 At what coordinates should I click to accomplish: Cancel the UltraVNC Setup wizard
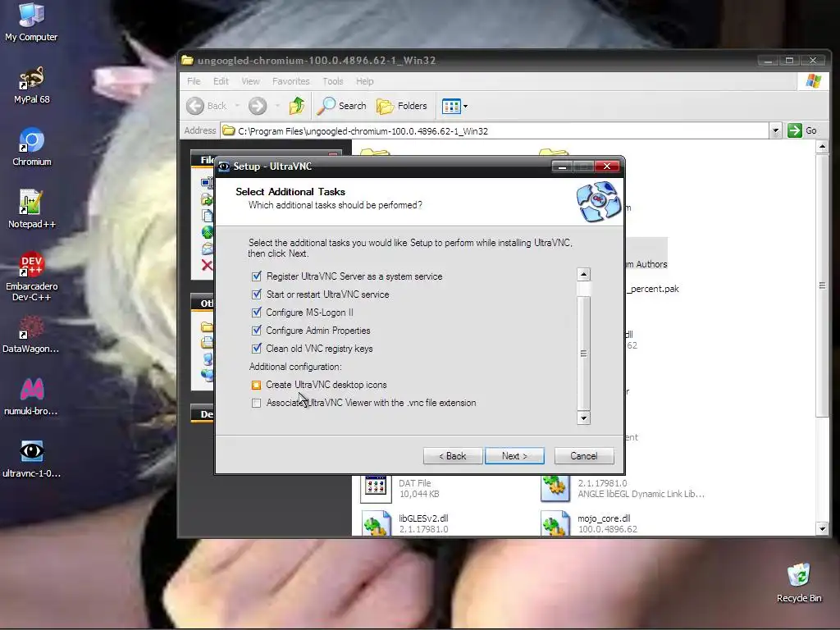coord(584,456)
